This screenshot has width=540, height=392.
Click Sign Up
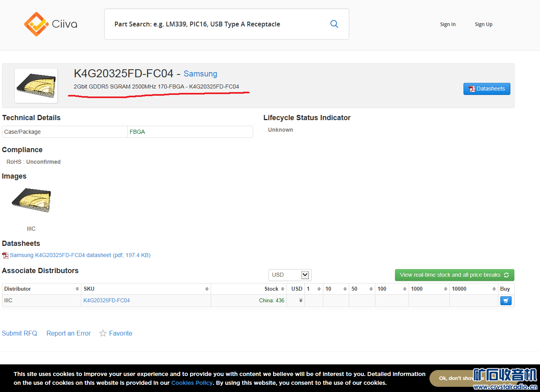coord(484,24)
